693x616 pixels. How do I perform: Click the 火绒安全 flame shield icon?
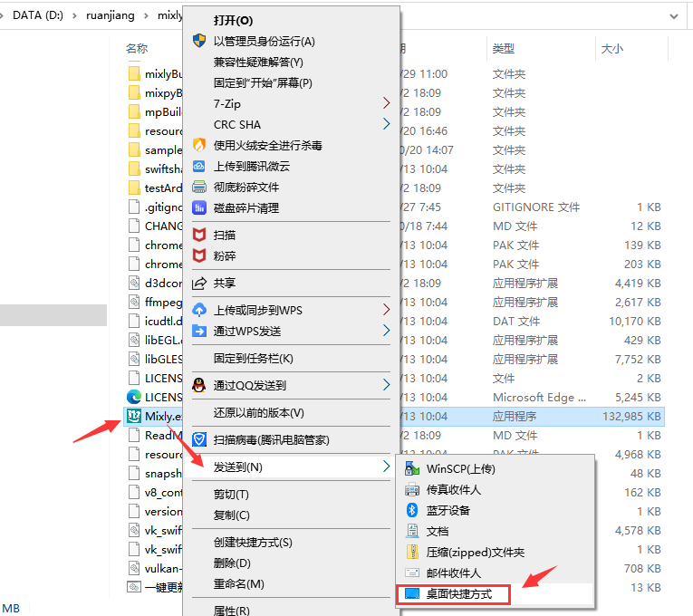click(x=199, y=145)
